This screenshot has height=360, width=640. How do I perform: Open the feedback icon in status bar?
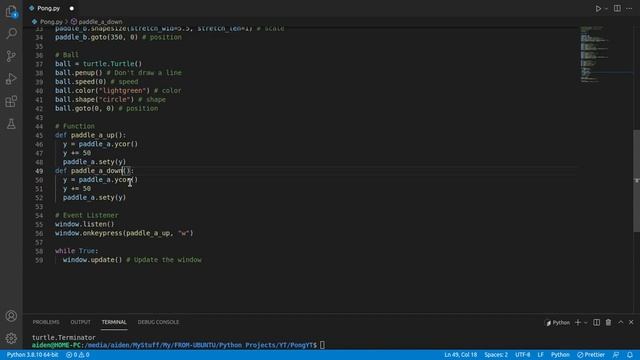pyautogui.click(x=616, y=355)
